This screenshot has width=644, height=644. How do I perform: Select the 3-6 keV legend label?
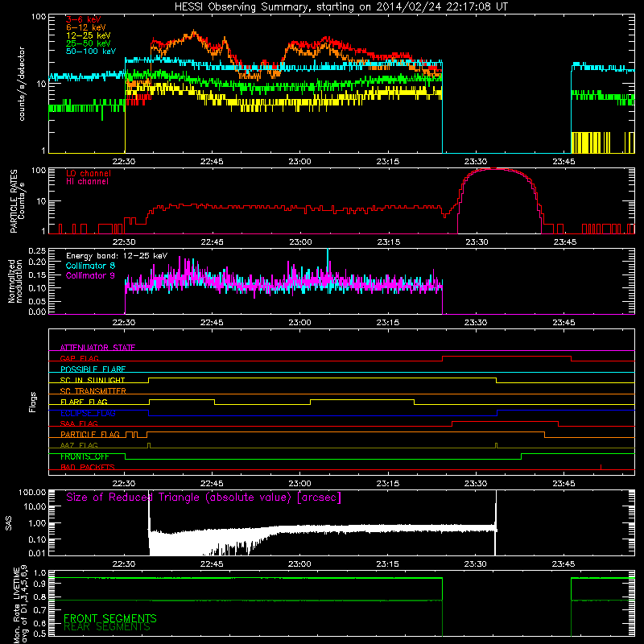[84, 19]
